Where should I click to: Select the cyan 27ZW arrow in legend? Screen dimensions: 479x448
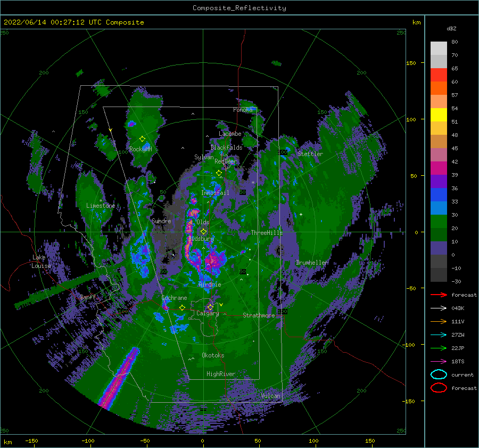[x=439, y=335]
